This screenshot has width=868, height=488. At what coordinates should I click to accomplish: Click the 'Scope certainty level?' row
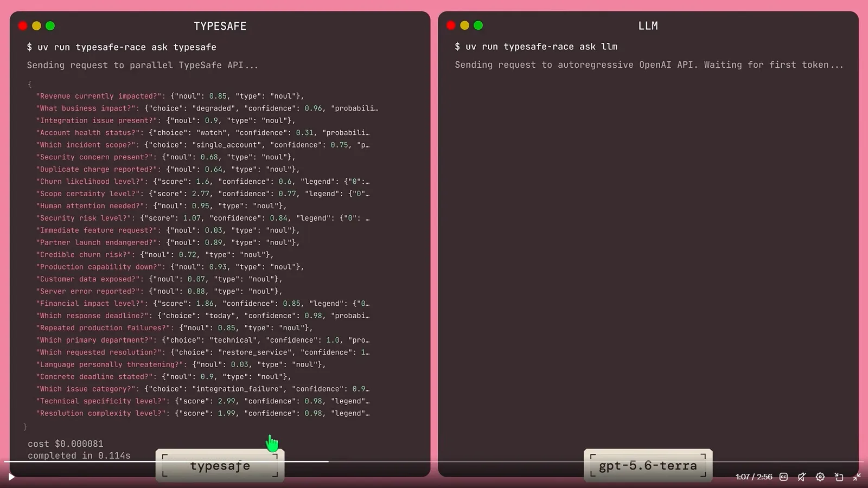tap(203, 194)
